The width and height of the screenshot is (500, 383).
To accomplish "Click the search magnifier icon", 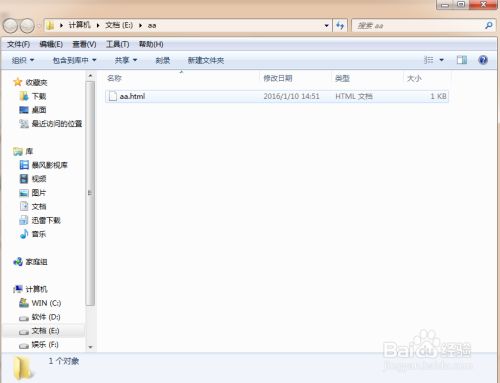I will pos(489,25).
